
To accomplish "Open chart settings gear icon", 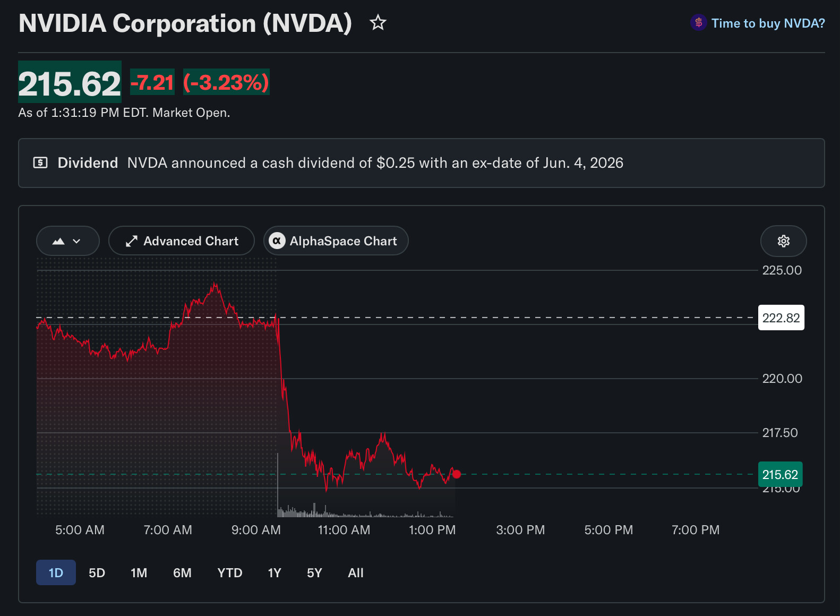I will tap(784, 241).
